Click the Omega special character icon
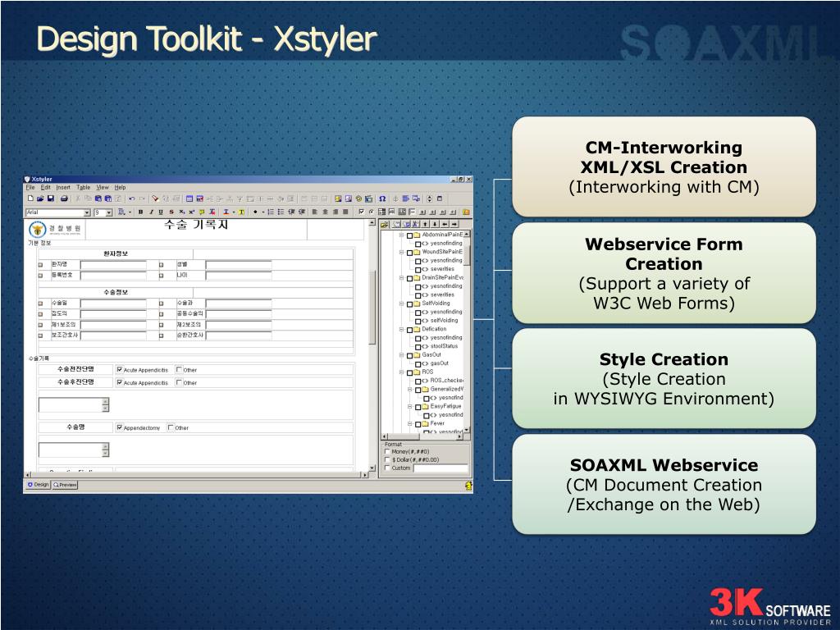Viewport: 840px width, 630px height. (382, 199)
